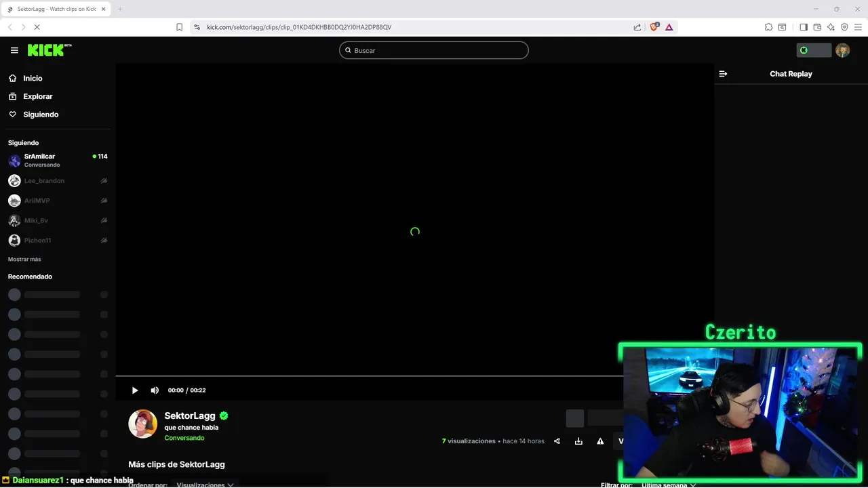Image resolution: width=868 pixels, height=488 pixels.
Task: Download the clip
Action: (x=578, y=441)
